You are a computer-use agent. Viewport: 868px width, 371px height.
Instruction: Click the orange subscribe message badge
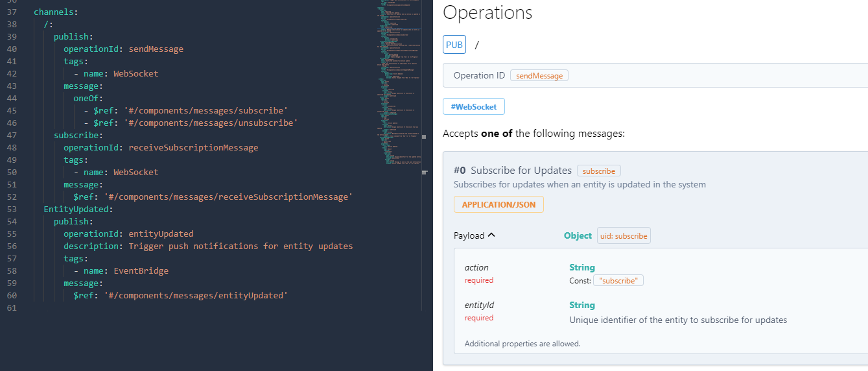(598, 171)
